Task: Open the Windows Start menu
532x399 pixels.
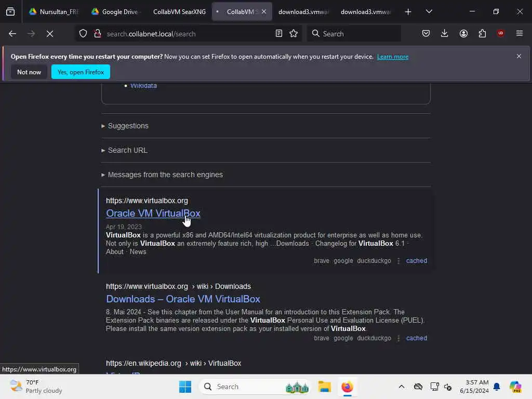Action: tap(185, 387)
